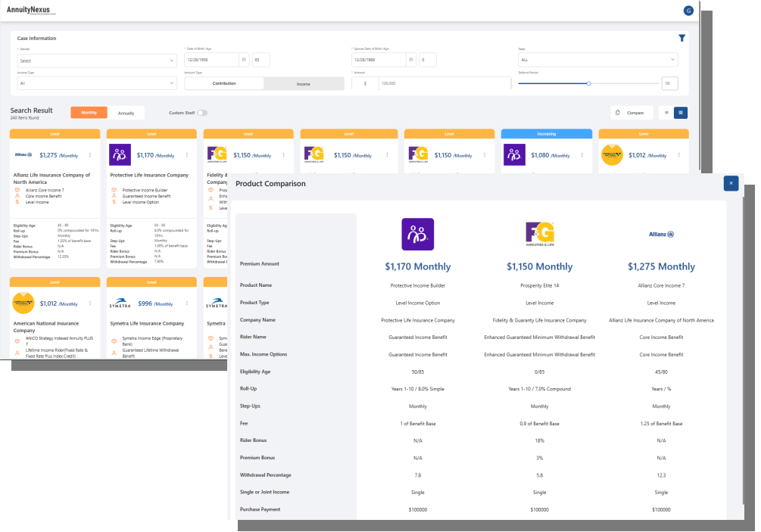This screenshot has height=532, width=761.
Task: Click the "$1,170 Monthly" comparison amount
Action: (418, 266)
